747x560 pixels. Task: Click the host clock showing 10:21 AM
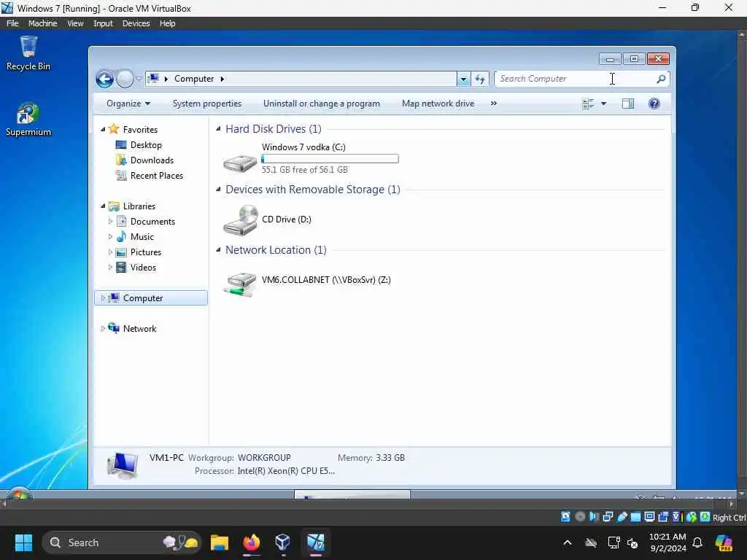coord(667,537)
